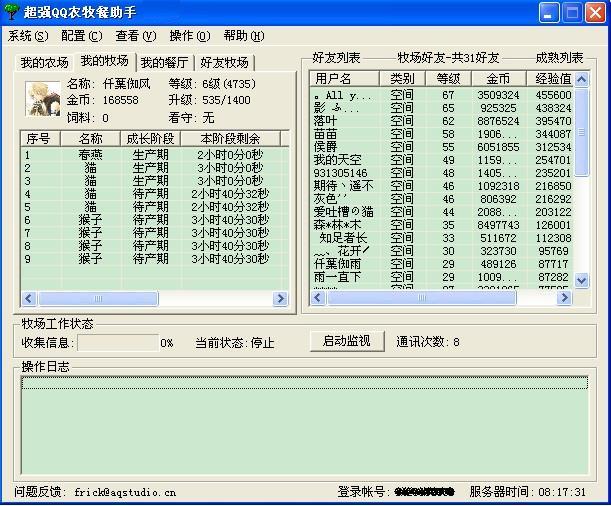Sort animals by 序号 column header
The image size is (611, 506).
40,139
